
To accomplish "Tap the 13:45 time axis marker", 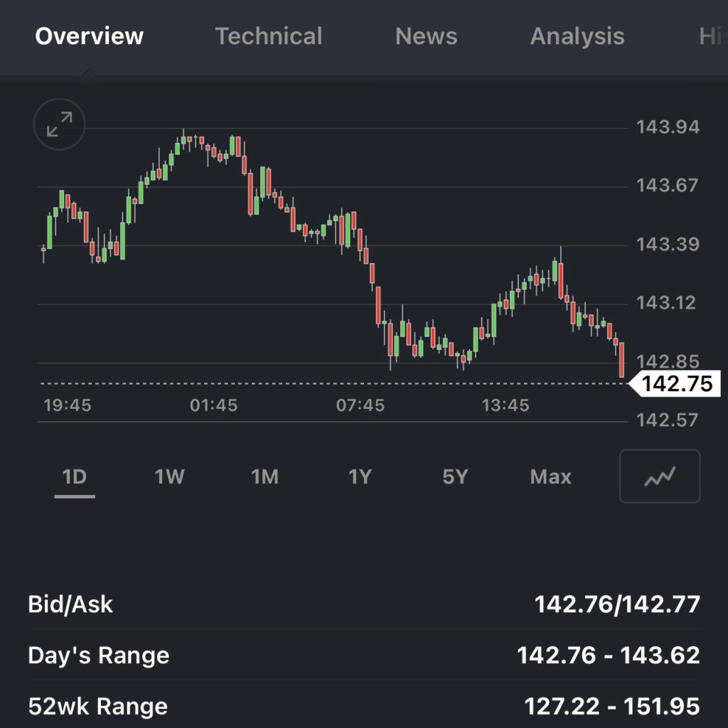I will click(x=505, y=406).
